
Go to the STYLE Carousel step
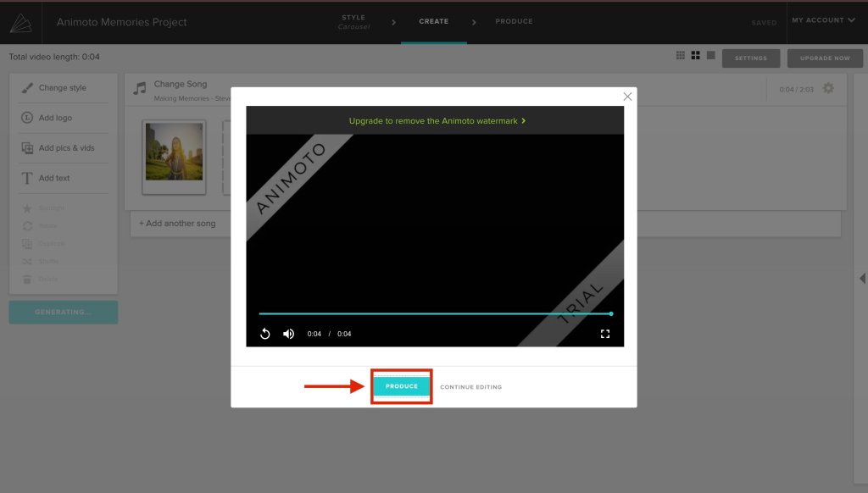353,22
